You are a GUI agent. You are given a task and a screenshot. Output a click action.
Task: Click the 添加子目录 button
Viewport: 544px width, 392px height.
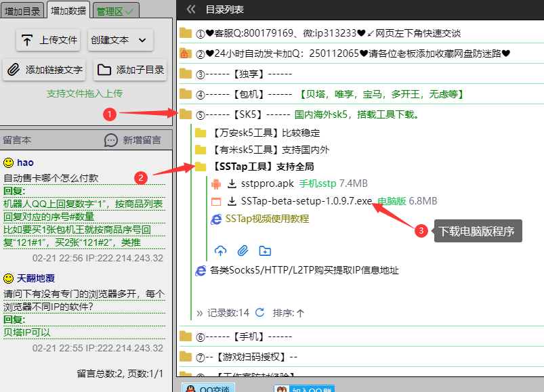coord(131,69)
